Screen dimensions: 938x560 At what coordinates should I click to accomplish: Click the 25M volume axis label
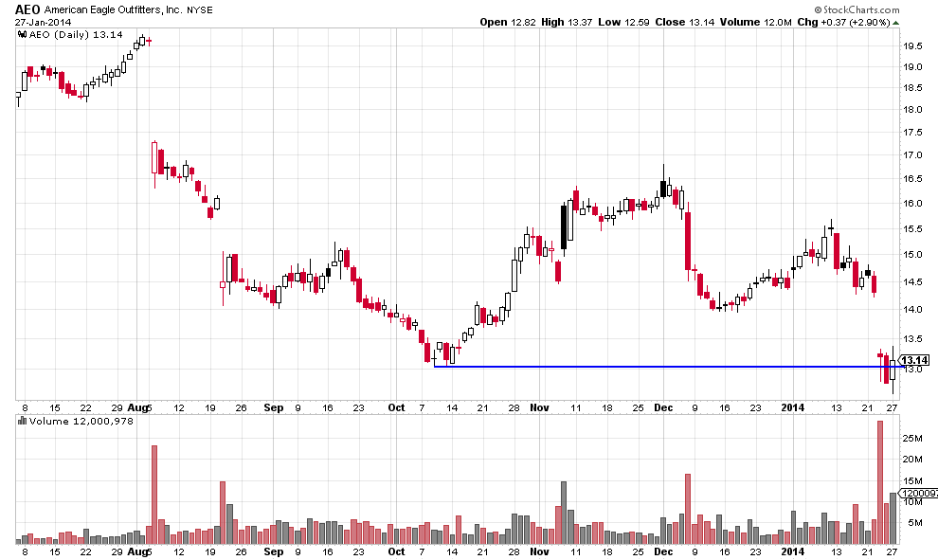pyautogui.click(x=912, y=438)
